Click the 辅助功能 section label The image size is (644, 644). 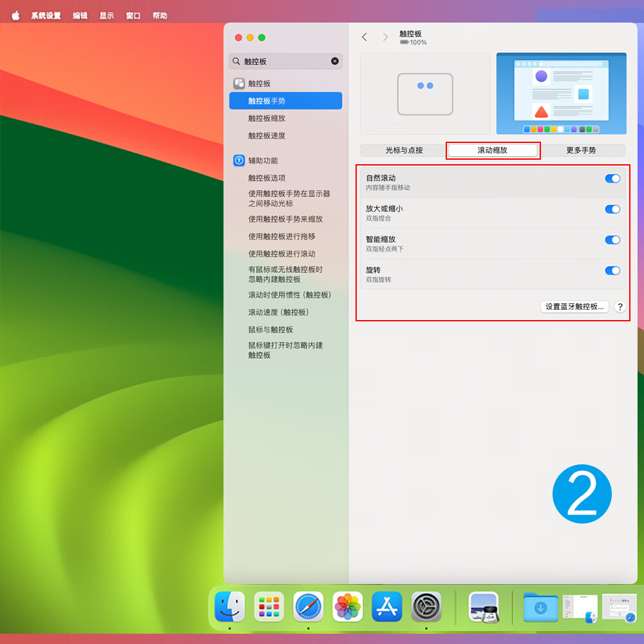tap(263, 160)
